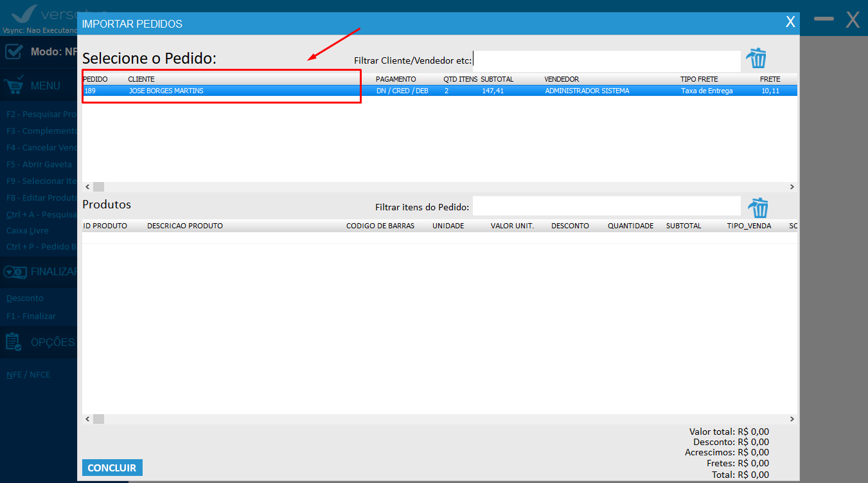Click the Modo checkmark icon in the sidebar

14,51
